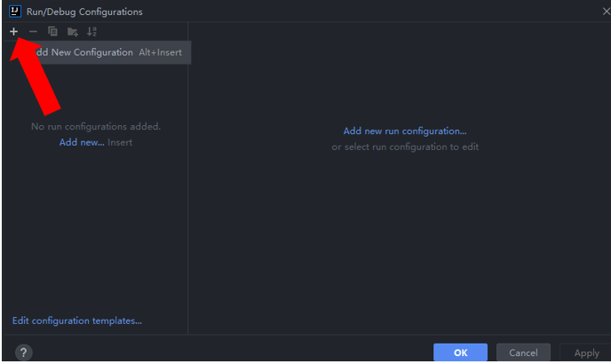The height and width of the screenshot is (364, 611).
Task: Open "Edit configuration templates..." link
Action: coord(77,320)
